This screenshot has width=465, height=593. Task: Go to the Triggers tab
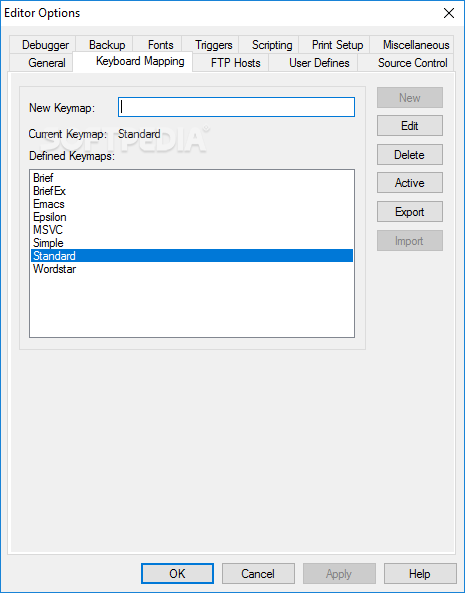210,45
